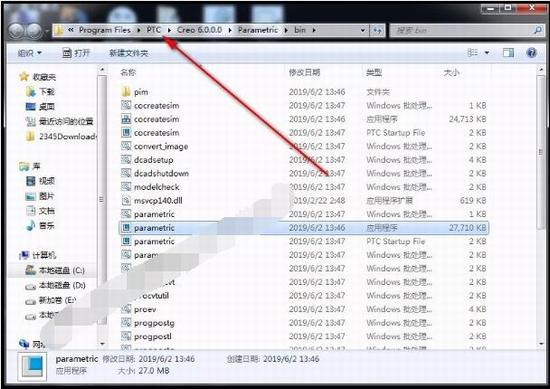Click the 下载 folder icon in sidebar

[31, 92]
